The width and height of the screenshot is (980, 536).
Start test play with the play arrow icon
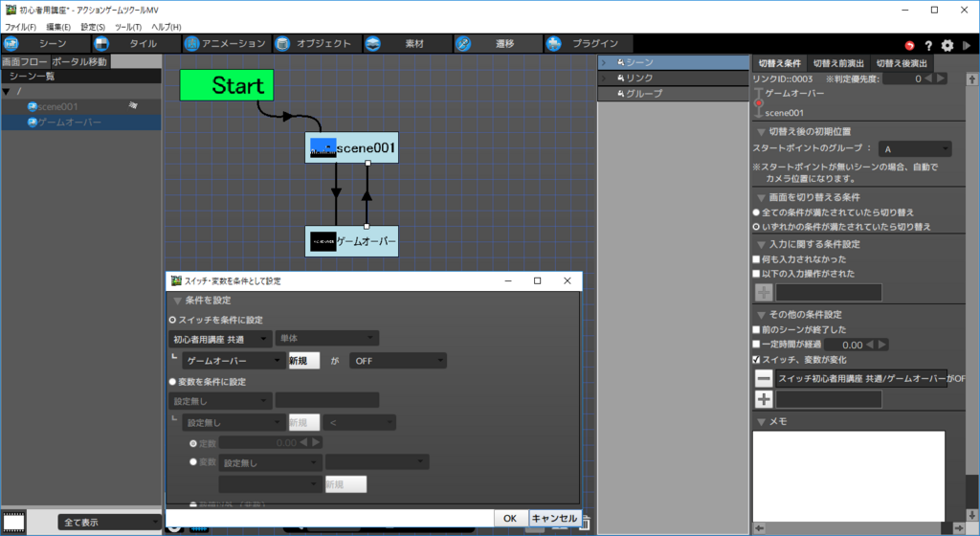pyautogui.click(x=967, y=46)
